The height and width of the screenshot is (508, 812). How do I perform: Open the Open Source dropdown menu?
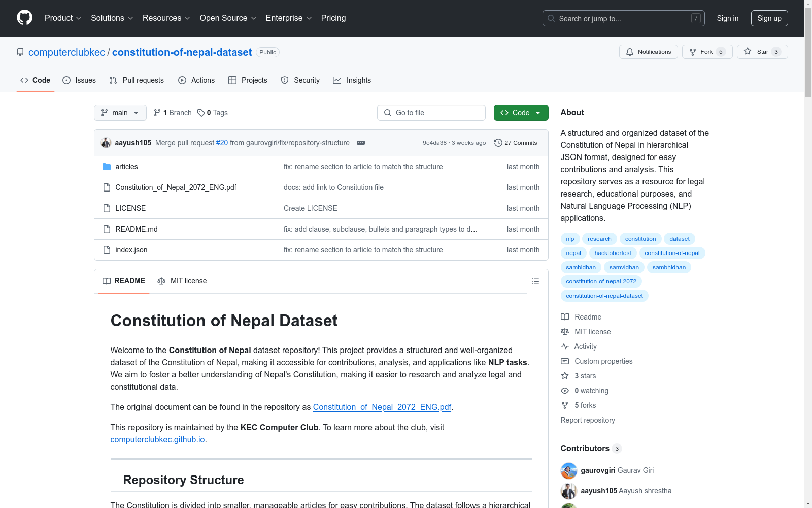pos(228,18)
